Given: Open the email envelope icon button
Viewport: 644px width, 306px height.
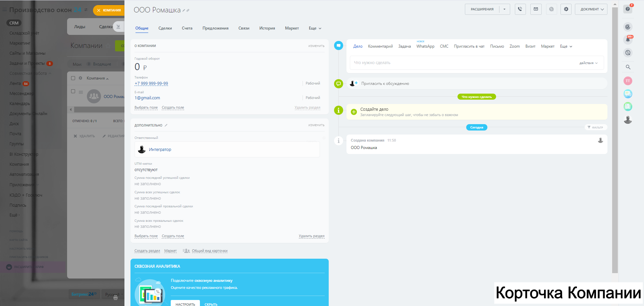Looking at the screenshot, I should [536, 9].
